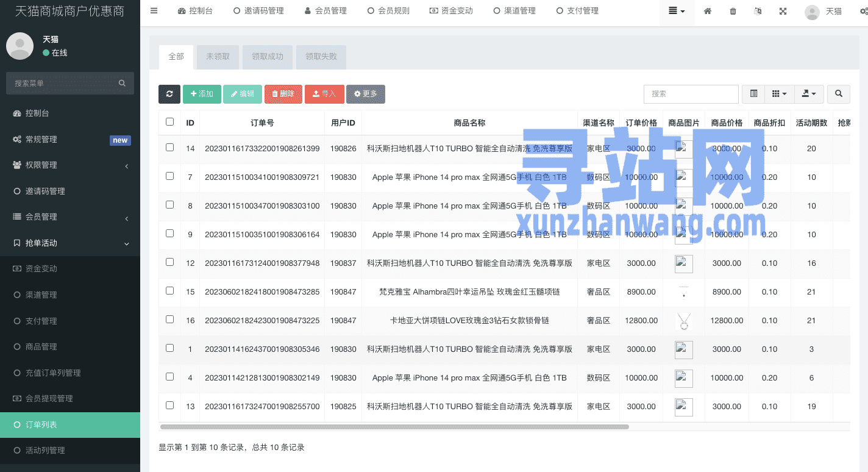This screenshot has width=868, height=472.
Task: Click the language switch icon in navbar
Action: coord(758,11)
